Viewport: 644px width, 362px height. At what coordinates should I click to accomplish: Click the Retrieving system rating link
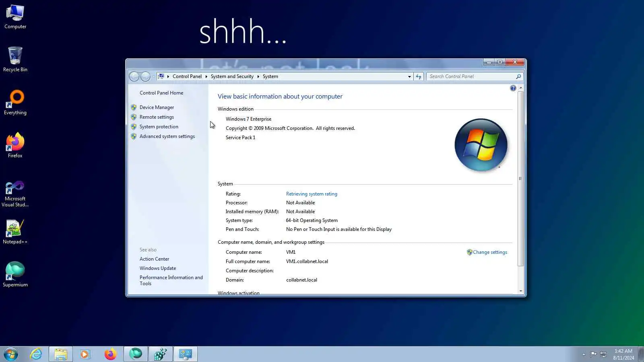pyautogui.click(x=312, y=194)
